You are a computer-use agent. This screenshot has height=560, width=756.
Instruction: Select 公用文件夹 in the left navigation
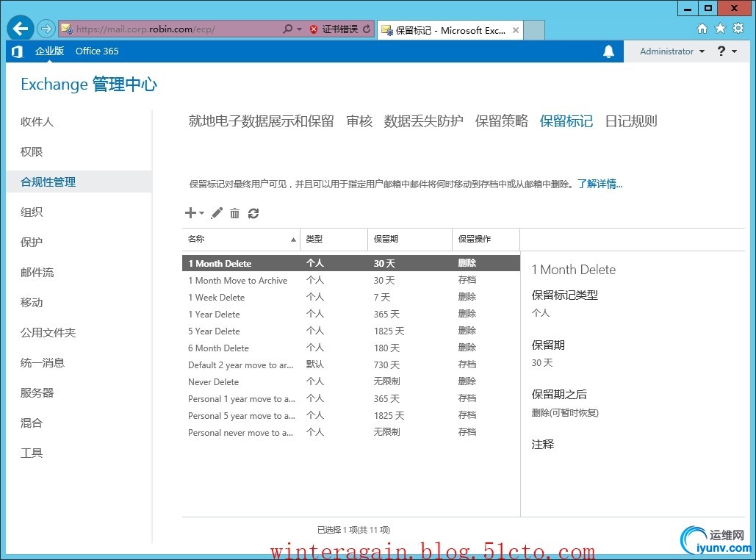point(48,333)
